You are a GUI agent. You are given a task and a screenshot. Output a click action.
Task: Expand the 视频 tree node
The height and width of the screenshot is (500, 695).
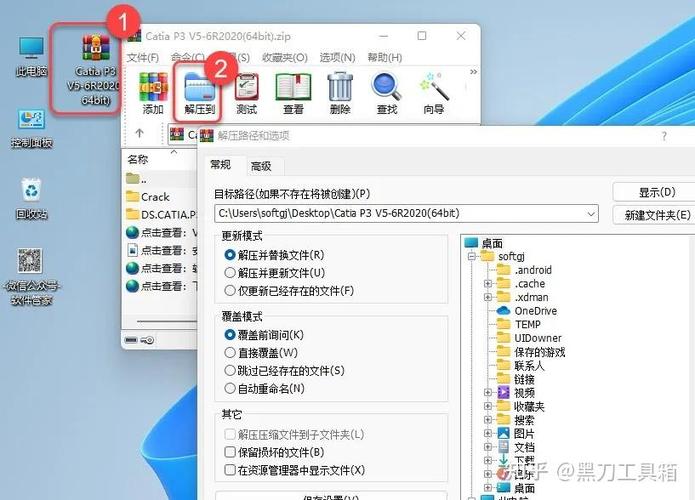488,393
